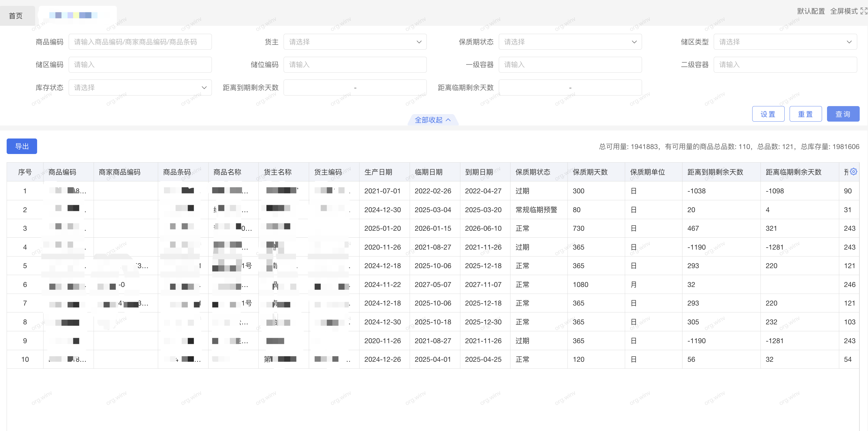Collapse the filter panel via 全部收起
The width and height of the screenshot is (868, 431).
tap(433, 120)
